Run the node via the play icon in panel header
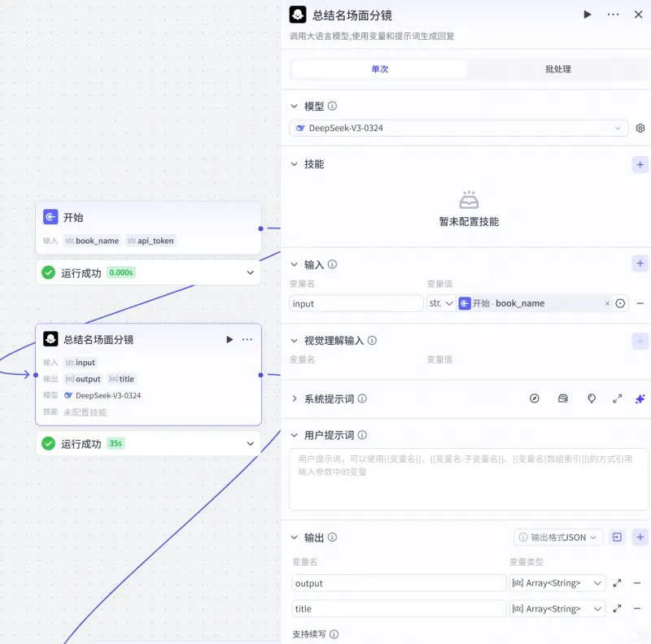Image resolution: width=651 pixels, height=644 pixels. click(x=588, y=14)
